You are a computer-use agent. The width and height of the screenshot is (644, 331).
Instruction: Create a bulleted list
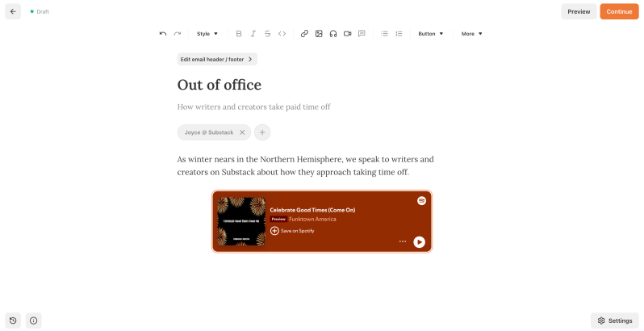point(384,34)
